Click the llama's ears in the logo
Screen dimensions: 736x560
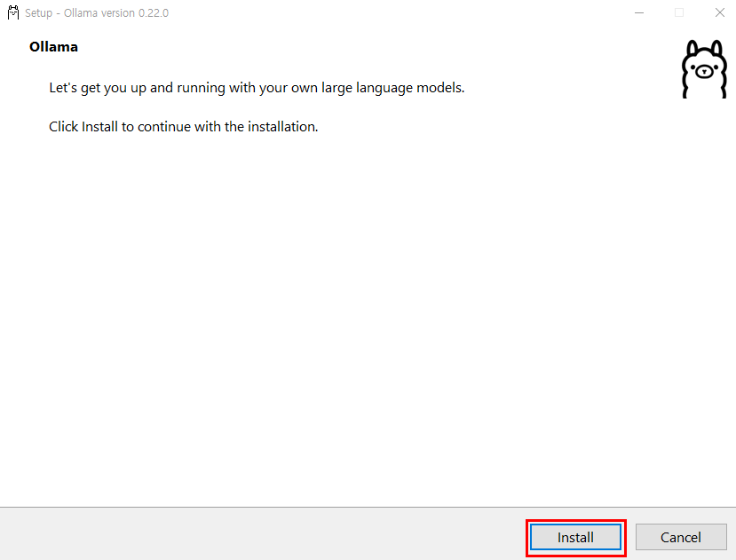click(x=705, y=47)
